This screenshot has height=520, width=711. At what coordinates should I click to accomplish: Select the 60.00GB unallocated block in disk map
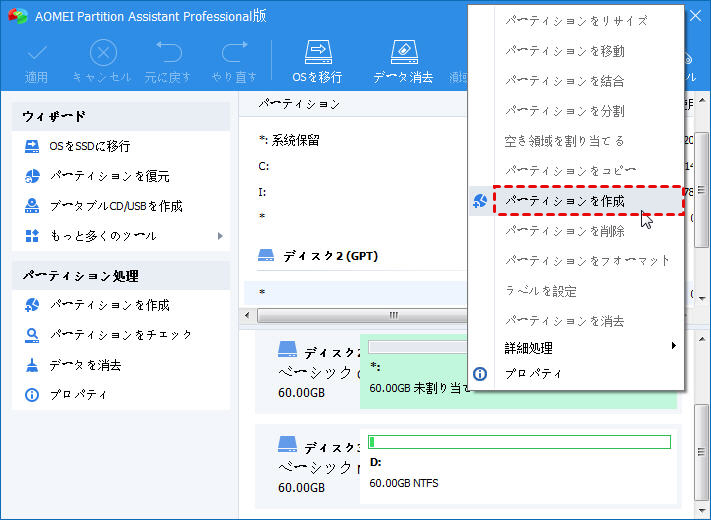[x=518, y=372]
